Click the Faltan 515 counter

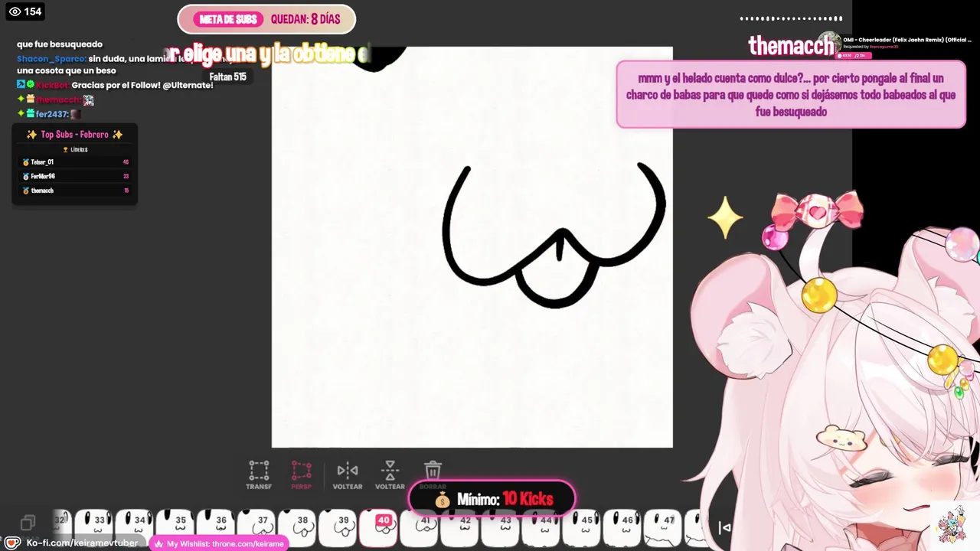(228, 77)
